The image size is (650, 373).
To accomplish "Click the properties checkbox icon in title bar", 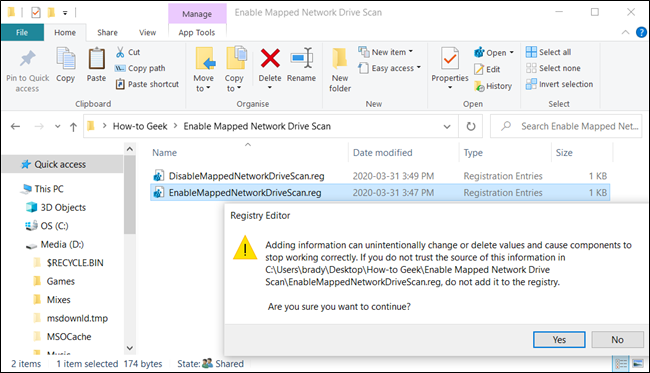I will click(x=36, y=12).
